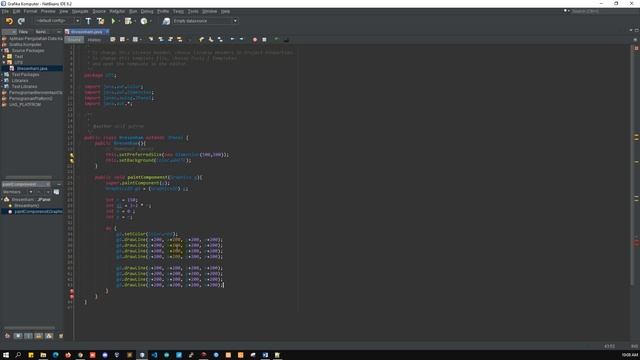The image size is (640, 360).
Task: Select UAS_PLATFROM project in tree
Action: (25, 104)
